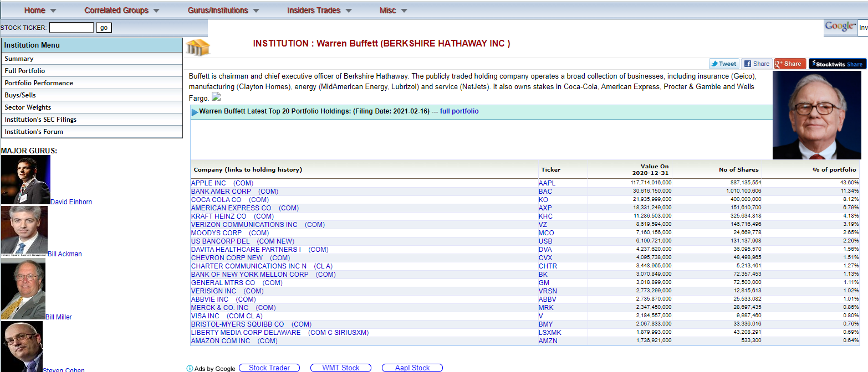Viewport: 868px width, 372px height.
Task: Click the ABBV ticker link
Action: (547, 299)
